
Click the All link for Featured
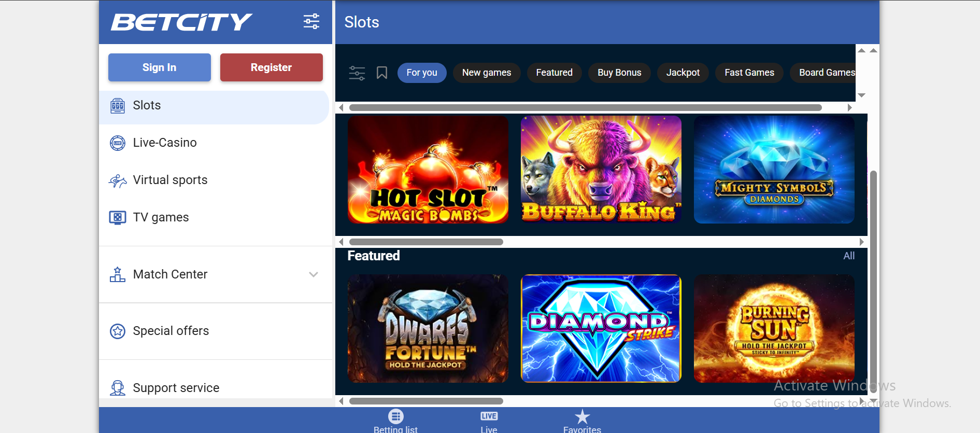coord(849,256)
